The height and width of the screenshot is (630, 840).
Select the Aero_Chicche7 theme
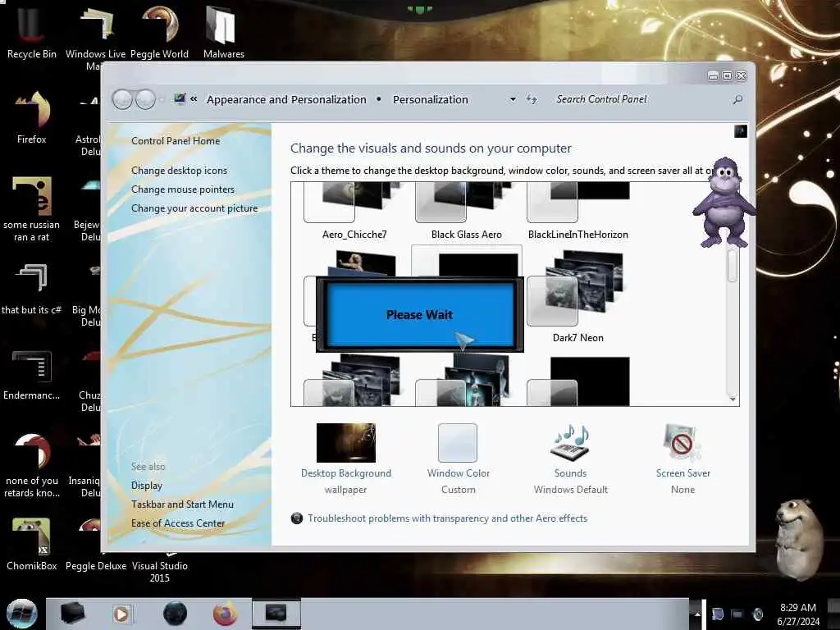(x=354, y=212)
